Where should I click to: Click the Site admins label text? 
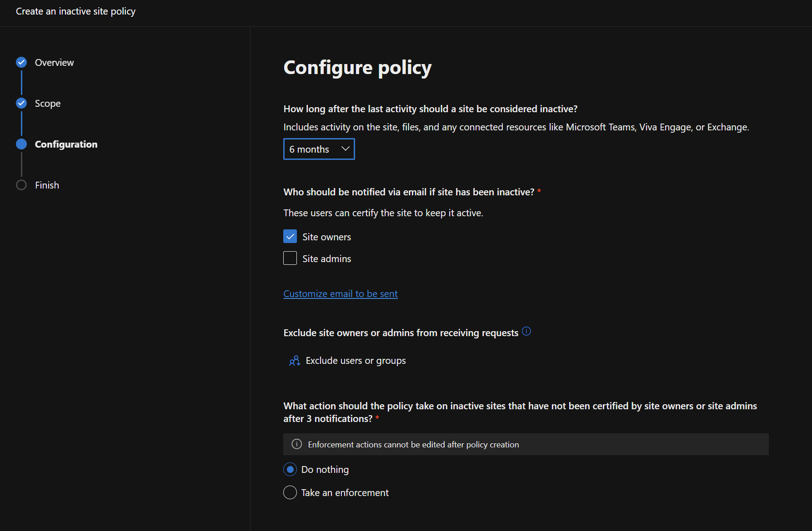click(x=326, y=259)
